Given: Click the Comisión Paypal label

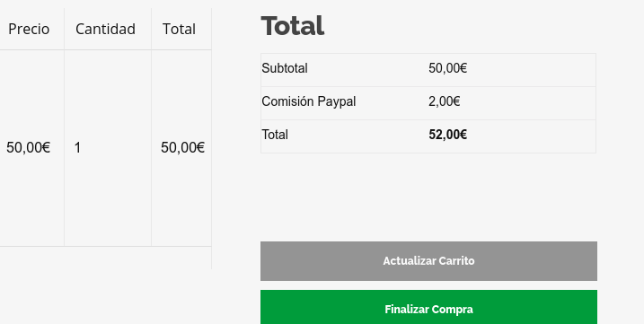Looking at the screenshot, I should click(308, 101).
